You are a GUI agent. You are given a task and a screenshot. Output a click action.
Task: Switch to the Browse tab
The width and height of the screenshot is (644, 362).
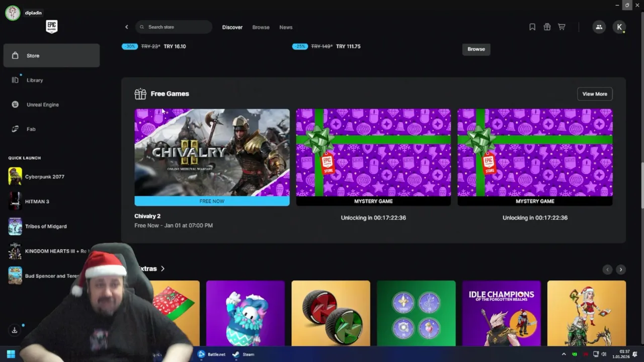(261, 27)
